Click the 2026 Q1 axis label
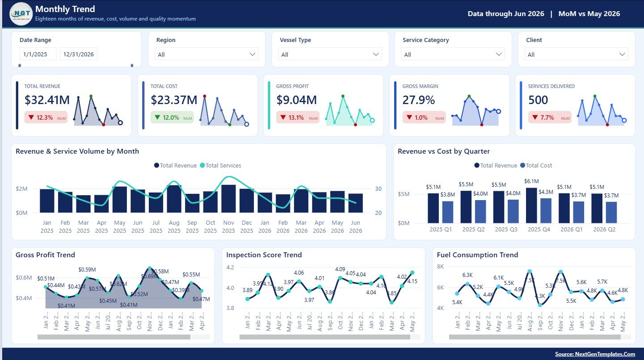 [572, 230]
